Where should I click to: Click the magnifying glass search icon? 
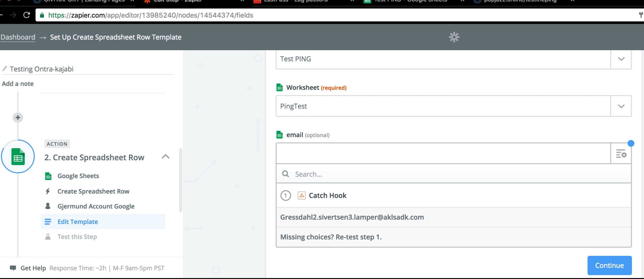point(286,174)
